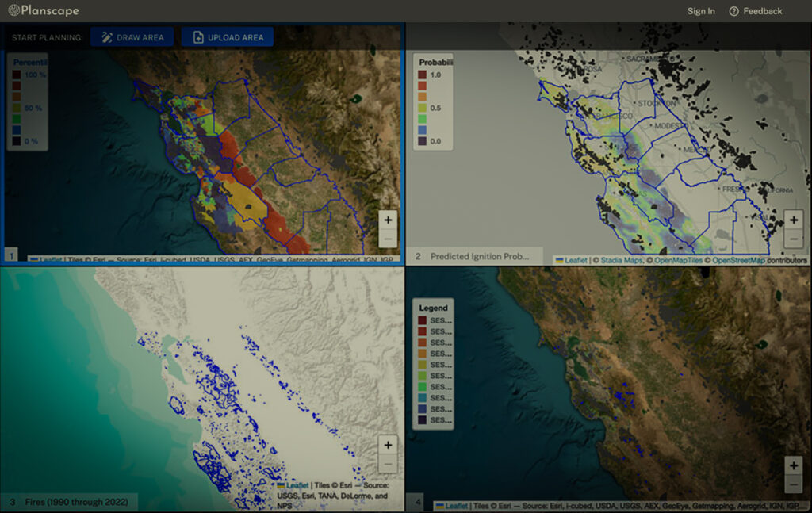Zoom out on the ignition probability map

(794, 239)
